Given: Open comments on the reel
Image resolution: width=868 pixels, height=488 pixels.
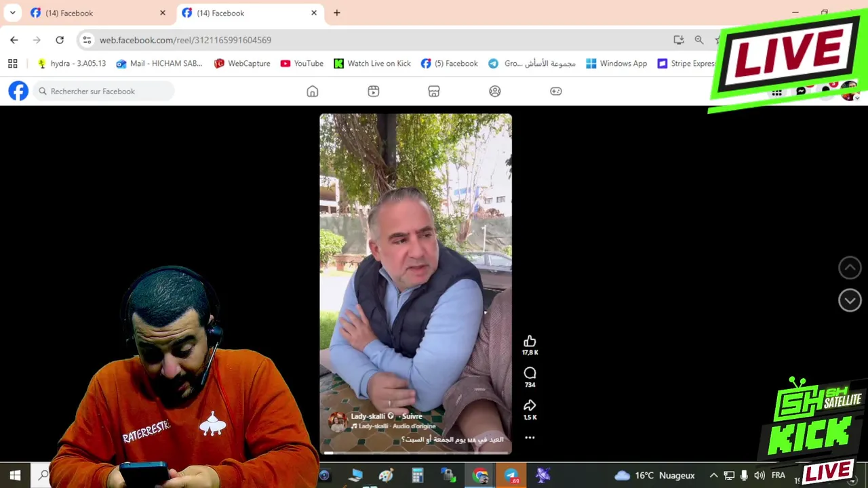Looking at the screenshot, I should click(x=530, y=373).
